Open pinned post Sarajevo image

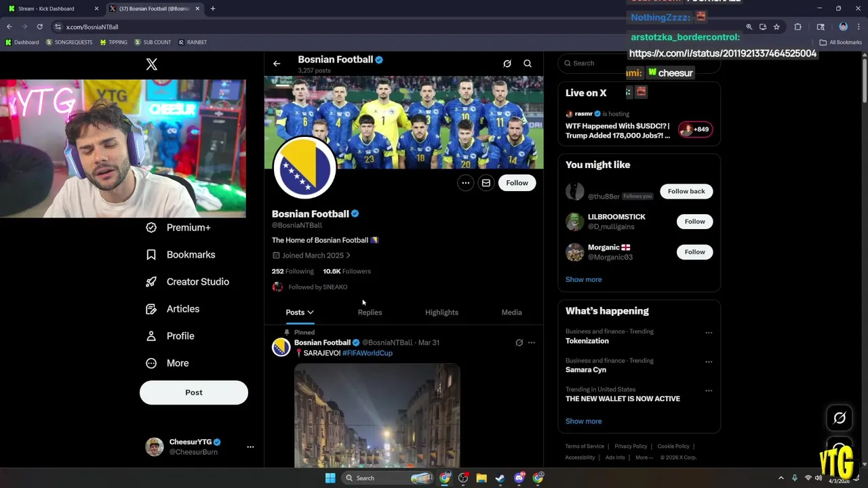pyautogui.click(x=377, y=415)
